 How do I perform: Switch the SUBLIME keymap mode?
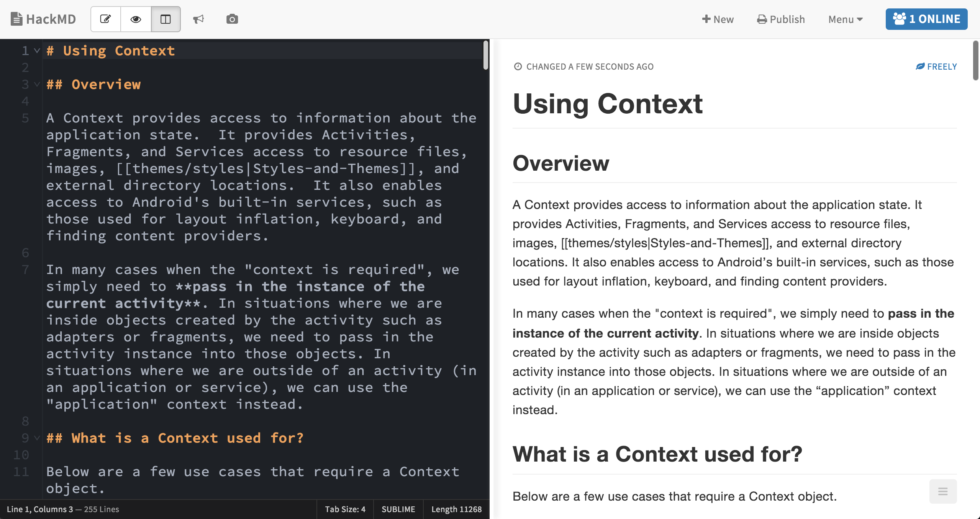coord(398,509)
